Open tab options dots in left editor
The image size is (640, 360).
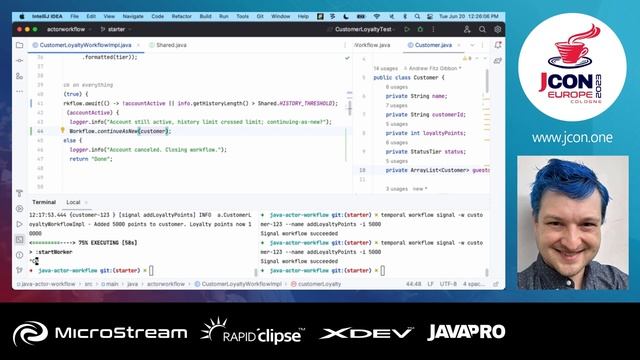tap(345, 45)
